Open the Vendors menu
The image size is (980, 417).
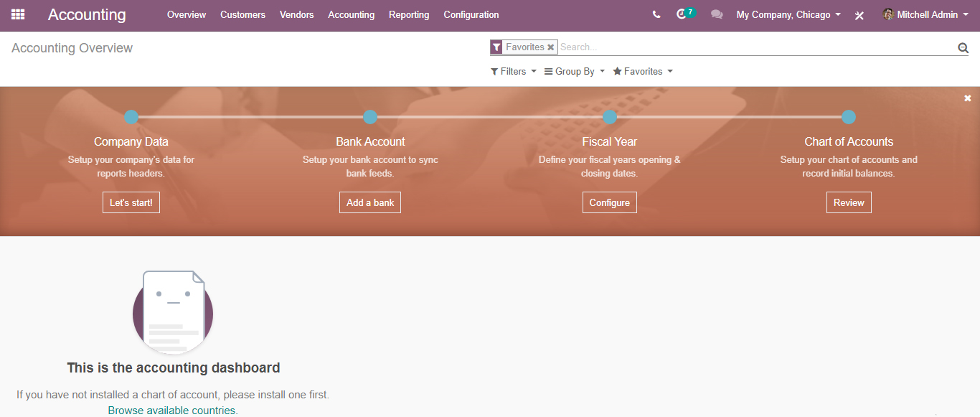297,14
